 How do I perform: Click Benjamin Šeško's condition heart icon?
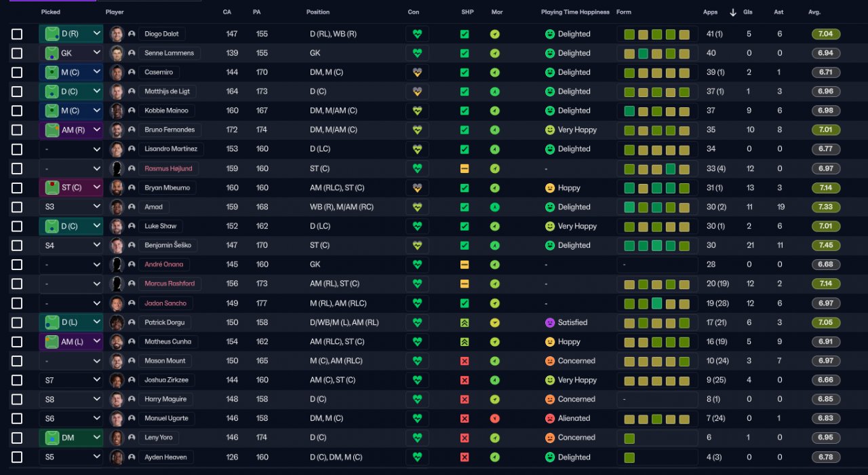click(x=417, y=246)
